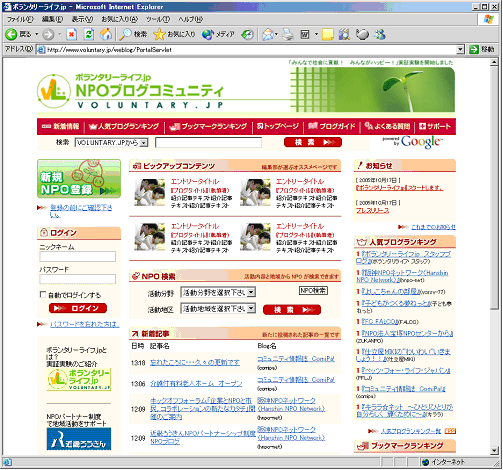Click the IE Back arrow button

point(11,34)
